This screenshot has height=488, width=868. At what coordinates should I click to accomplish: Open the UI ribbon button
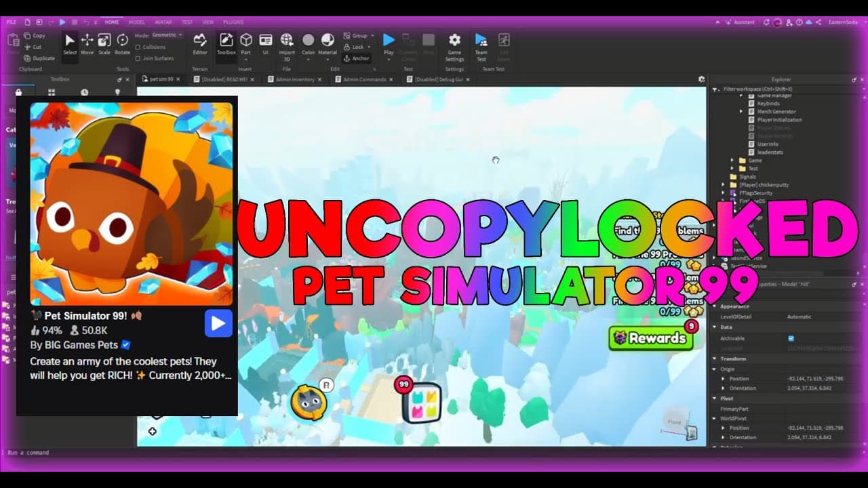tap(266, 45)
